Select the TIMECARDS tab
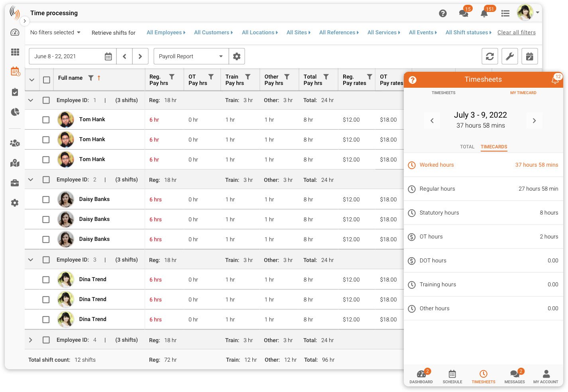 (x=494, y=147)
